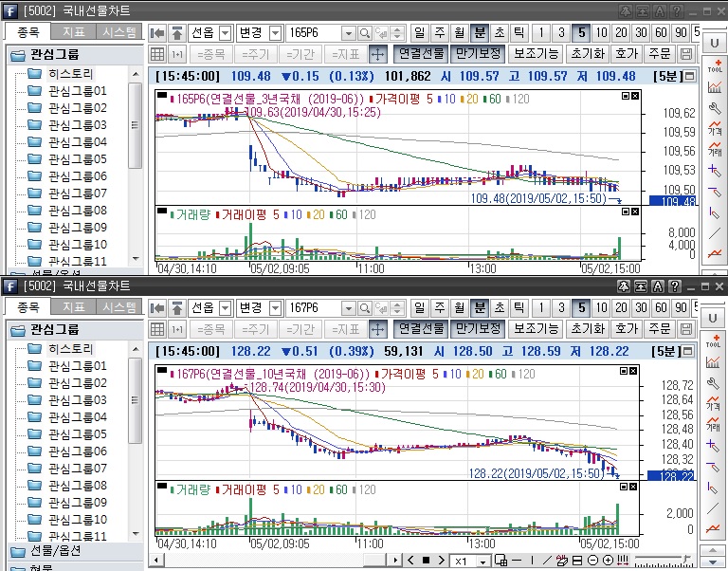Click 보조기능 button in the 165P6 window
728x571 pixels.
tap(536, 54)
